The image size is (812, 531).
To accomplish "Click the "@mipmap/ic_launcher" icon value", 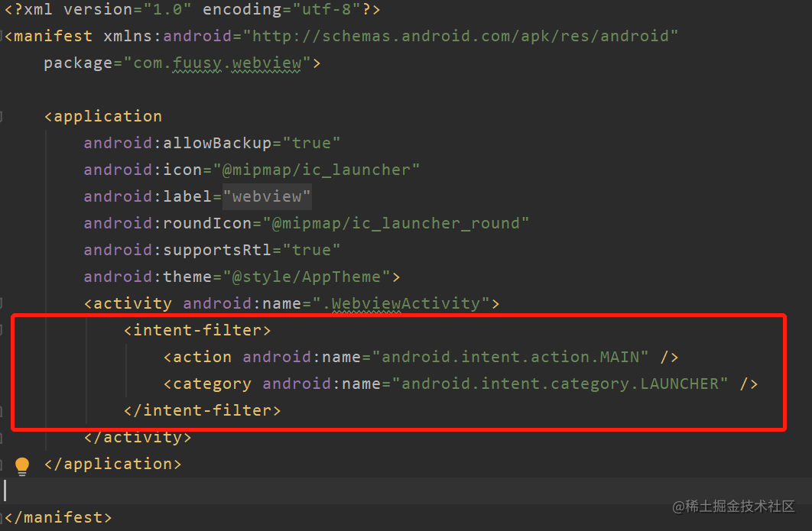I will pyautogui.click(x=316, y=170).
